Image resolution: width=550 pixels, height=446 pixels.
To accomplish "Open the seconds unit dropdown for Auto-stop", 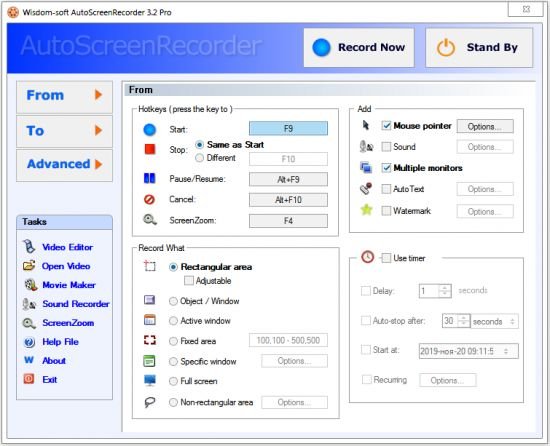I will 494,322.
